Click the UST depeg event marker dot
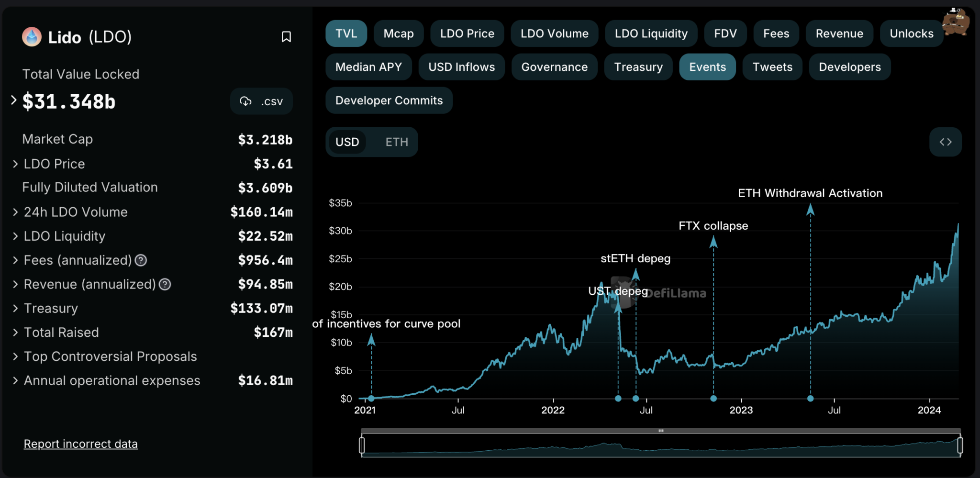This screenshot has height=478, width=980. [x=618, y=399]
